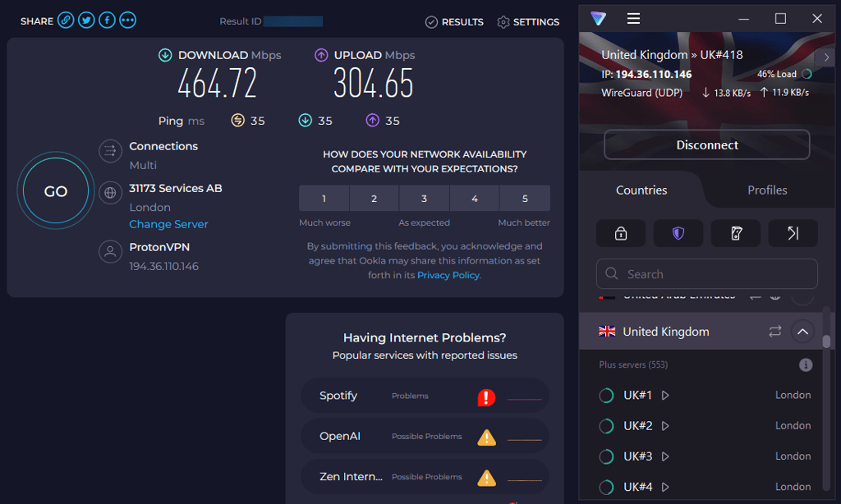Click the United Kingdom reconnect arrows icon
Image resolution: width=841 pixels, height=504 pixels.
point(775,332)
